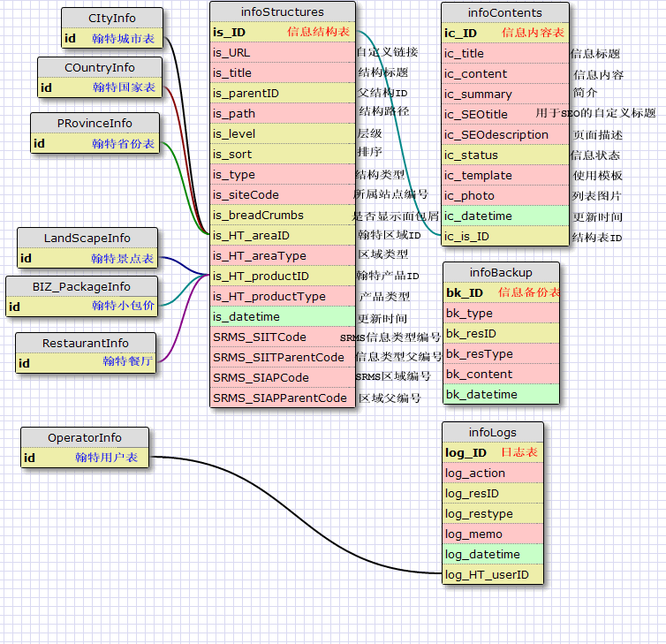Viewport: 666px width, 644px height.
Task: Click the ic_SEOdescription field row
Action: [x=505, y=134]
